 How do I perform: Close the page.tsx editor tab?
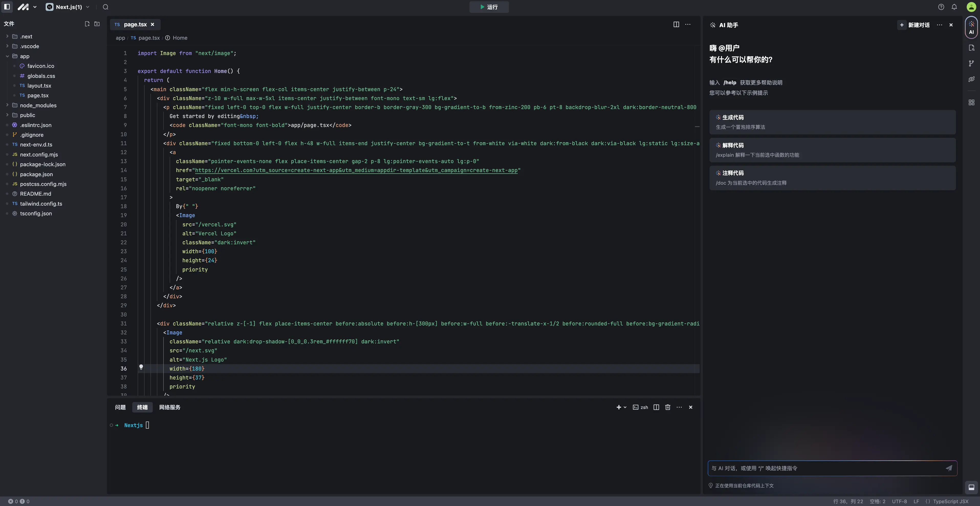pos(153,24)
